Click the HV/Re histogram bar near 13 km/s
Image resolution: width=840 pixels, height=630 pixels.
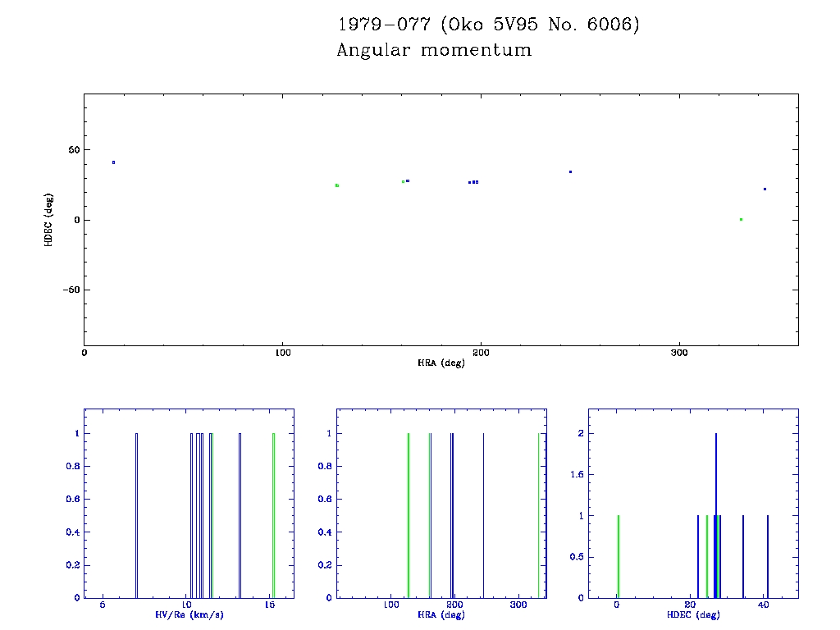click(x=240, y=515)
